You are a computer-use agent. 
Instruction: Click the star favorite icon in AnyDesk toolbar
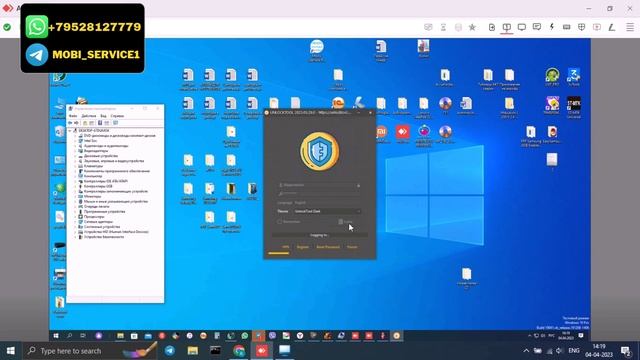coord(472,27)
